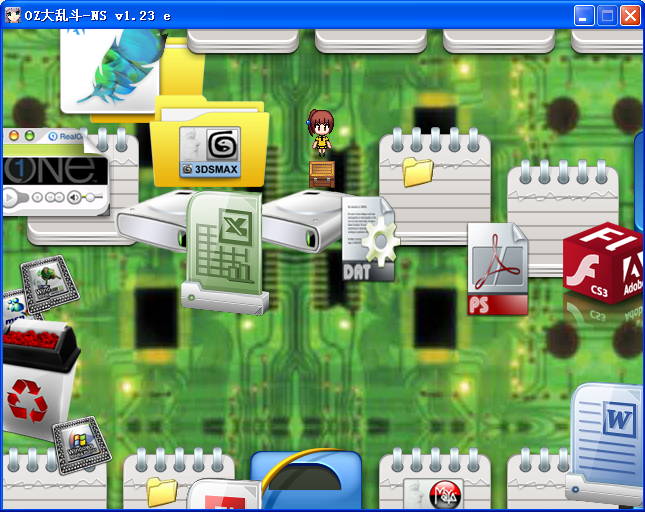645x512 pixels.
Task: Select the Maya icon on the notepad
Action: [434, 493]
